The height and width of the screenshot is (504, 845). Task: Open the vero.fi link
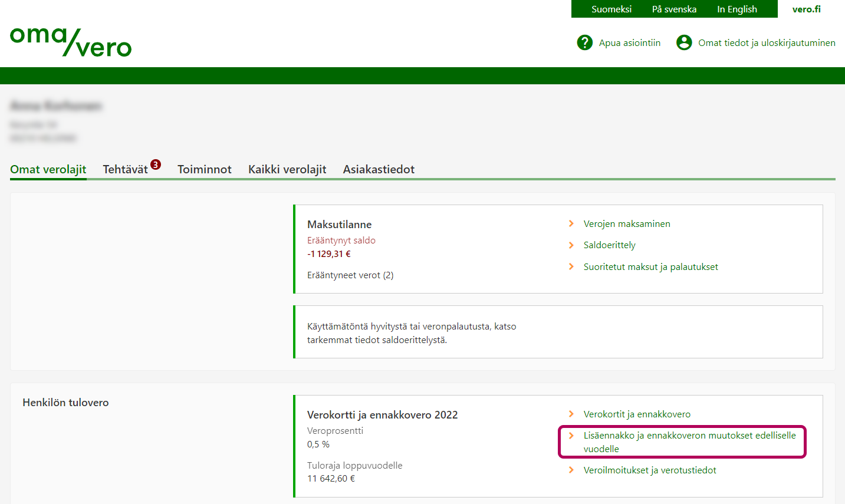[x=806, y=9]
